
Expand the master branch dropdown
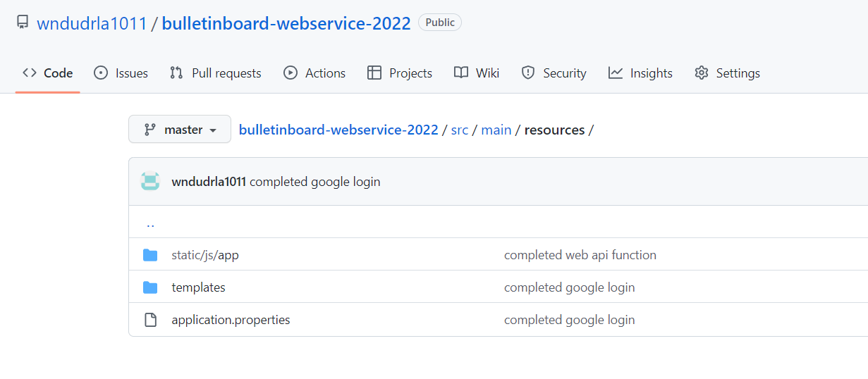coord(180,130)
